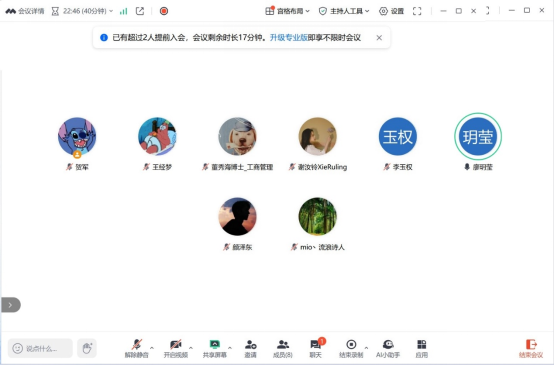Turn on video camera in bottom toolbar
This screenshot has width=554, height=365.
176,348
